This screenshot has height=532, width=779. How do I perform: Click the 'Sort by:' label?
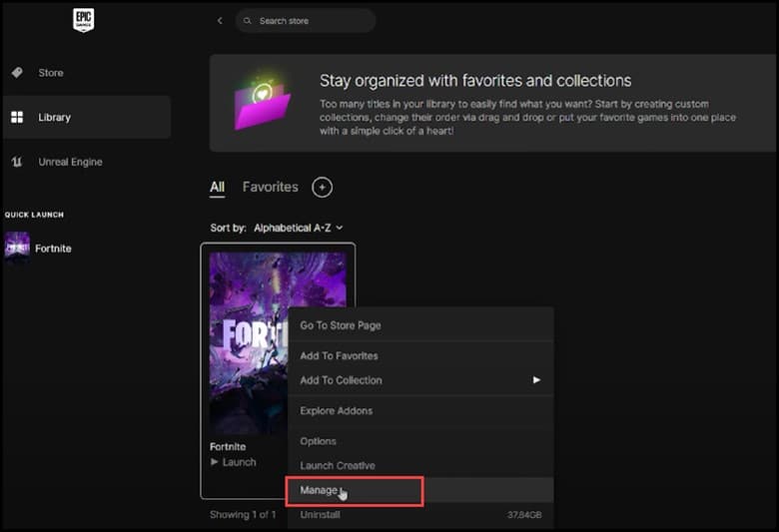coord(228,228)
